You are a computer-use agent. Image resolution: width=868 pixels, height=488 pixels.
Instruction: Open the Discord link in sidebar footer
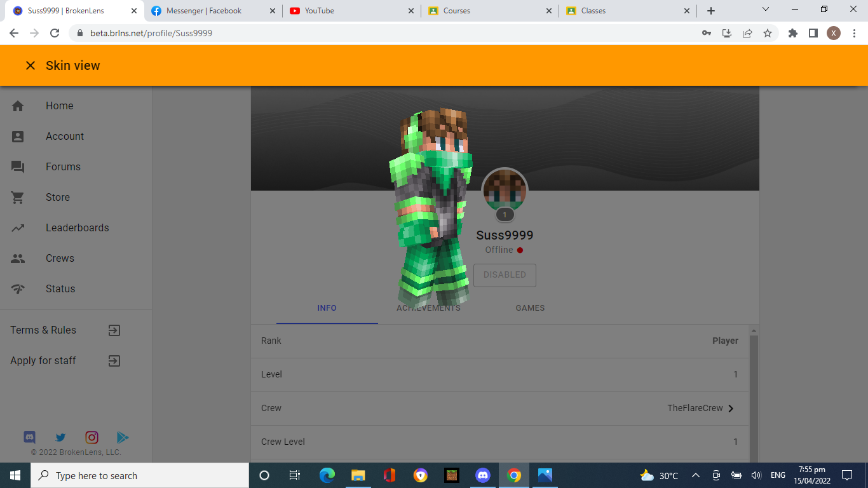tap(29, 437)
